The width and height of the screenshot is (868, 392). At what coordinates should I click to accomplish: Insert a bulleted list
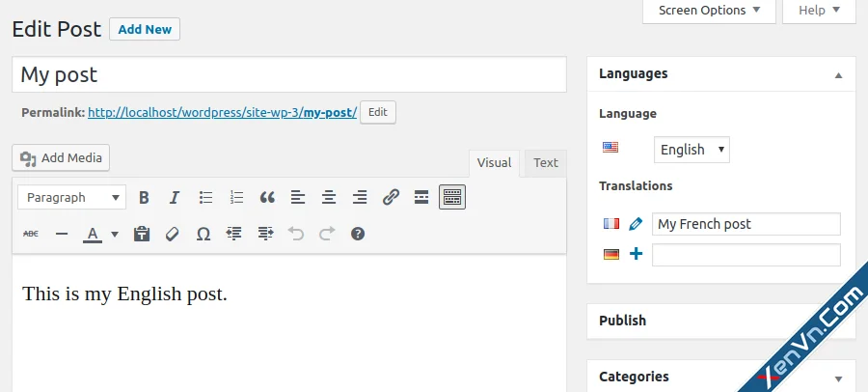(206, 197)
